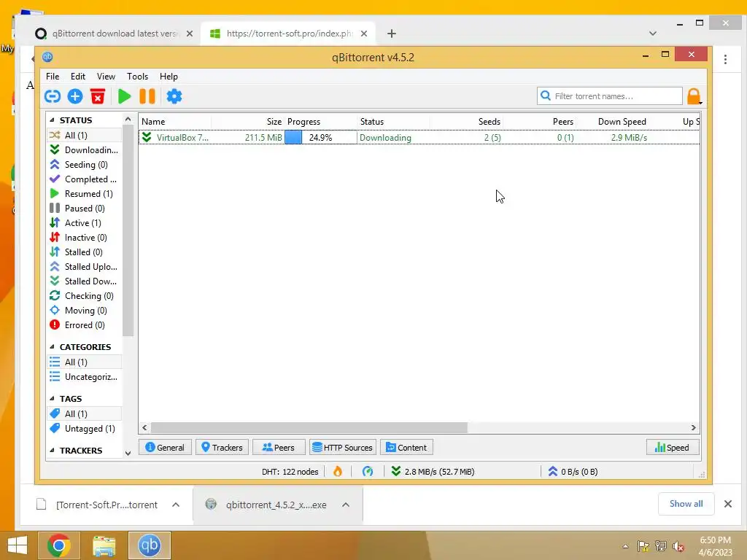Click torrent list horizontal scrollbar
The height and width of the screenshot is (560, 747).
pos(309,427)
